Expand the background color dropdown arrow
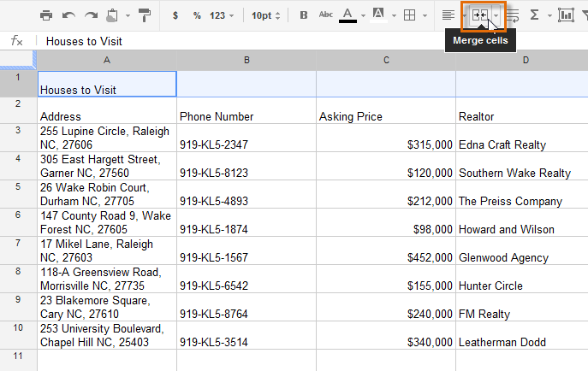The image size is (588, 371). [394, 15]
